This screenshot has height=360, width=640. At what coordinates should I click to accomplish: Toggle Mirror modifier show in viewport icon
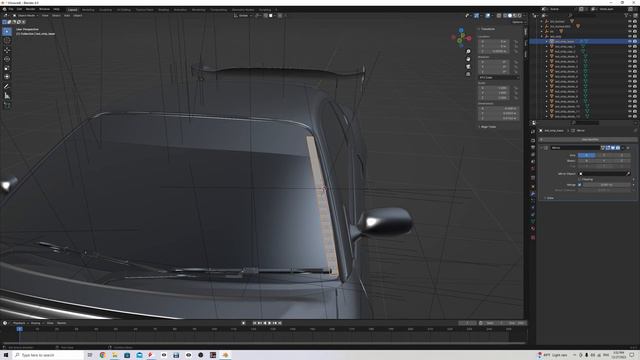point(613,148)
